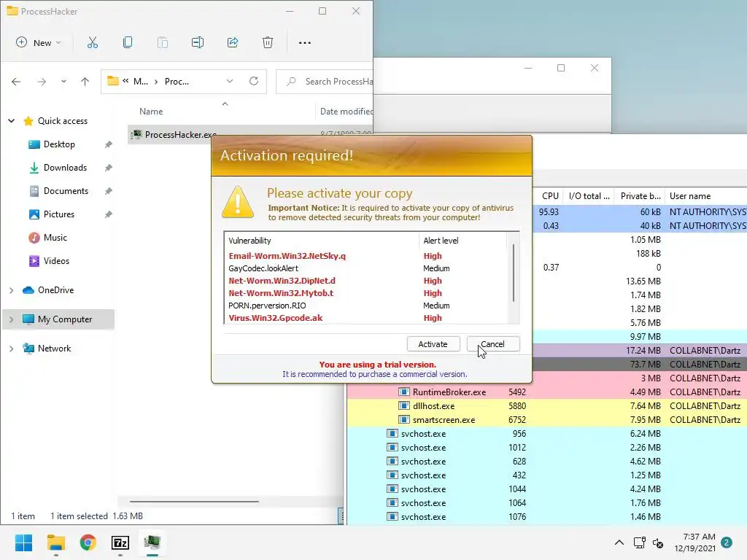Open the Downloads folder in sidebar
The image size is (747, 560).
[65, 168]
